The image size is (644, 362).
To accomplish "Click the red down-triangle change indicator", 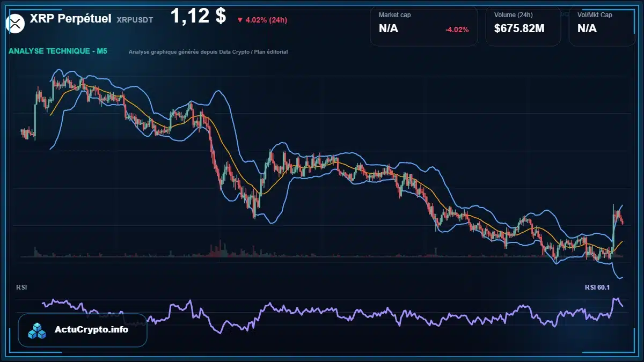I will point(239,20).
